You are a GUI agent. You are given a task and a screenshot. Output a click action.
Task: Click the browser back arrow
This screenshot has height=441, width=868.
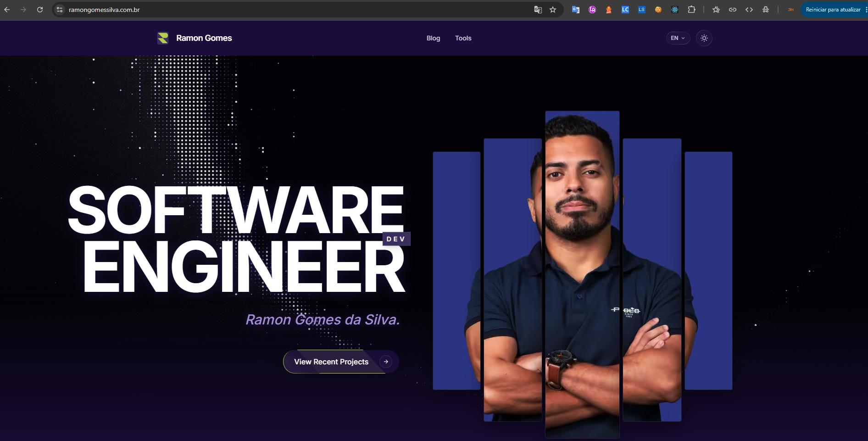click(7, 10)
